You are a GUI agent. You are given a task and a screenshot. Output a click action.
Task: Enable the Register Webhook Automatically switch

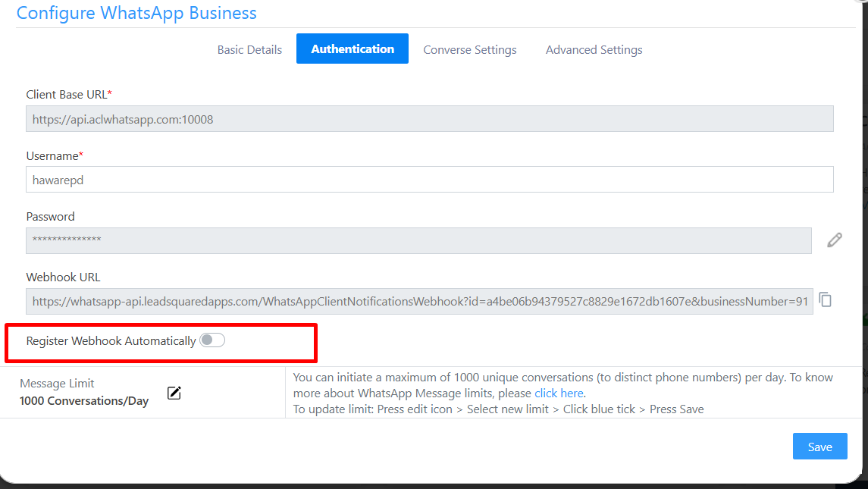212,341
